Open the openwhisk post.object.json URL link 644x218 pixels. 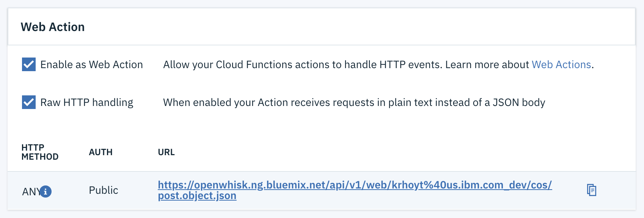(355, 190)
